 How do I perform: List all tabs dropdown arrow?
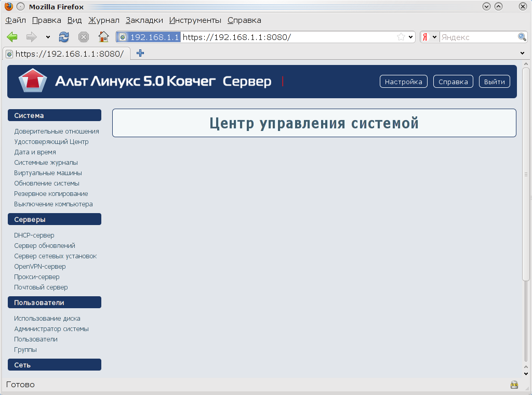(x=522, y=54)
